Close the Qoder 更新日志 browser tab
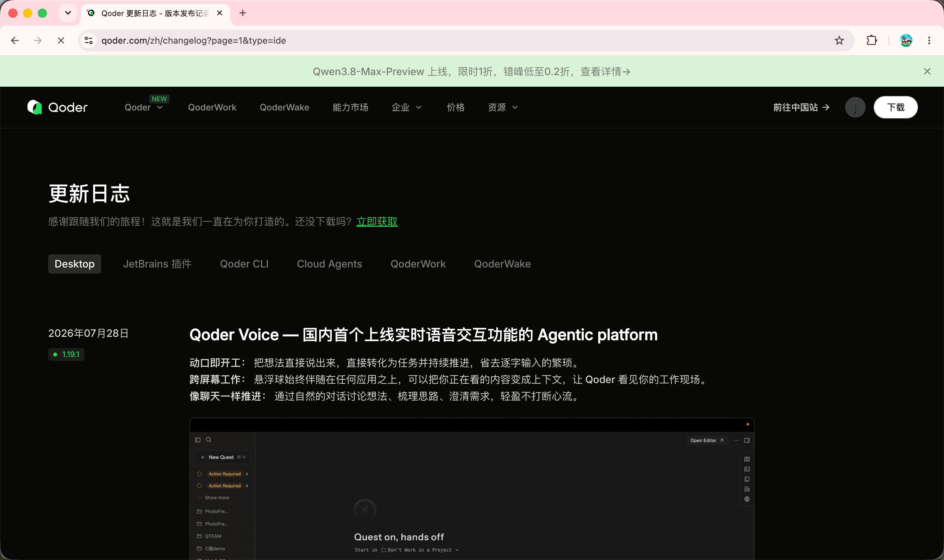The width and height of the screenshot is (944, 560). tap(220, 13)
